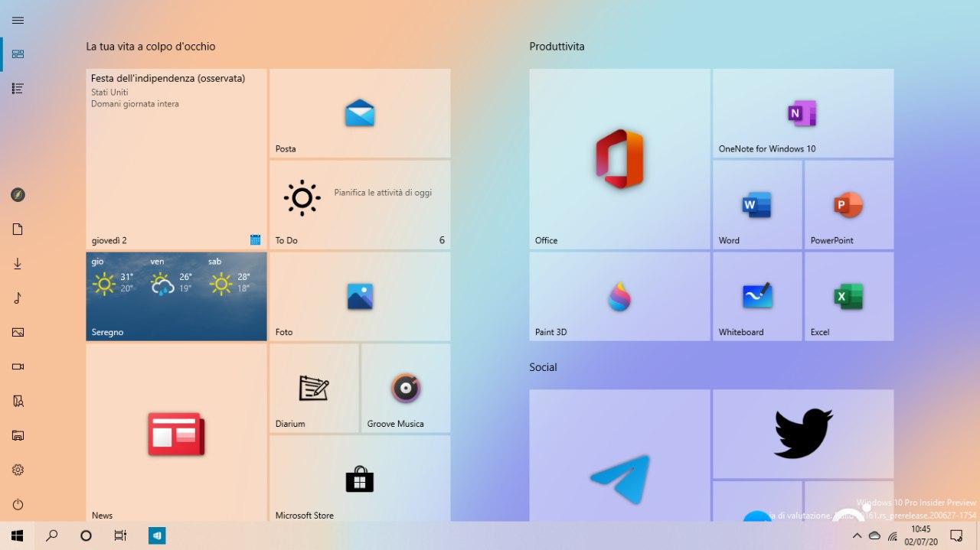Open the blue pinned app on the taskbar
Image resolution: width=980 pixels, height=550 pixels.
coord(157,536)
